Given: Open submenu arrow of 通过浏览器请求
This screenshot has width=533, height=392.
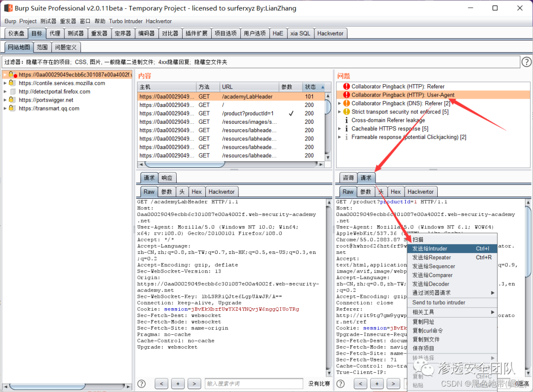Looking at the screenshot, I should 492,293.
